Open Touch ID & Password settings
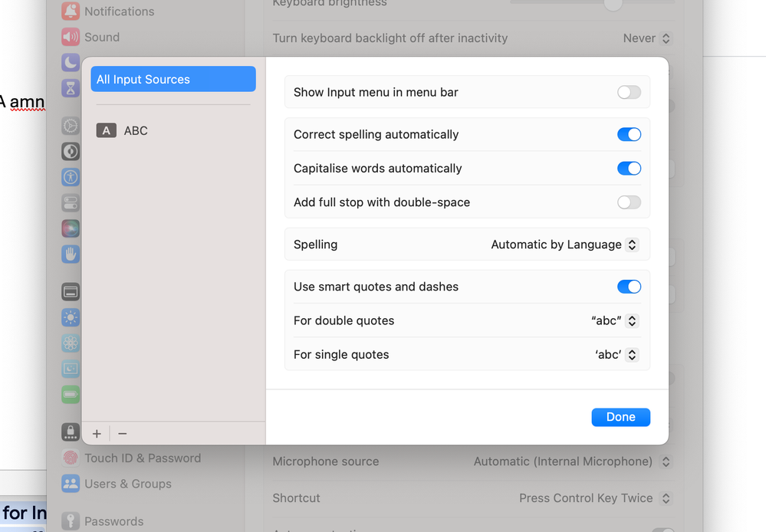The width and height of the screenshot is (766, 532). point(143,458)
